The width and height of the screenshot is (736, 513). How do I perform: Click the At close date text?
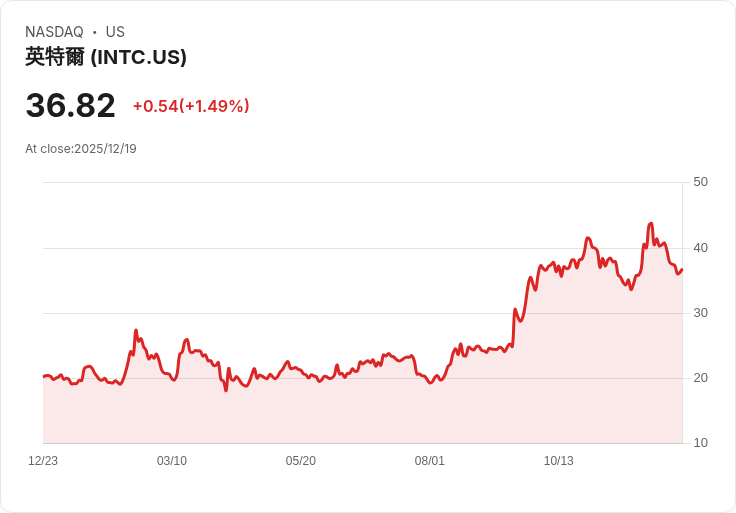pyautogui.click(x=81, y=149)
